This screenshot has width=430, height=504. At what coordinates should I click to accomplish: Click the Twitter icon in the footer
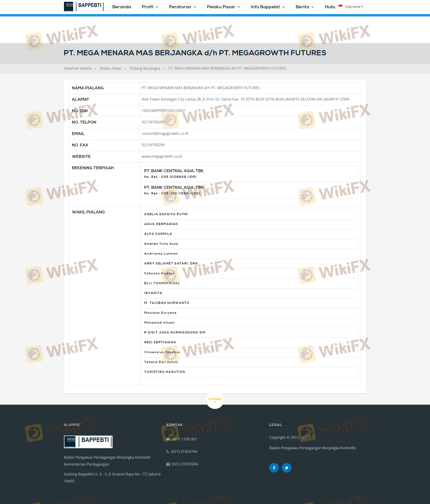pos(286,468)
